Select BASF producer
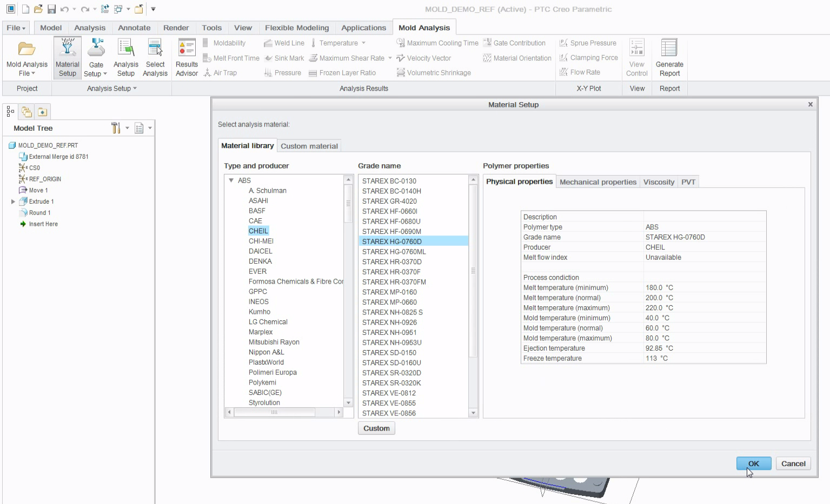This screenshot has height=504, width=830. [x=257, y=211]
